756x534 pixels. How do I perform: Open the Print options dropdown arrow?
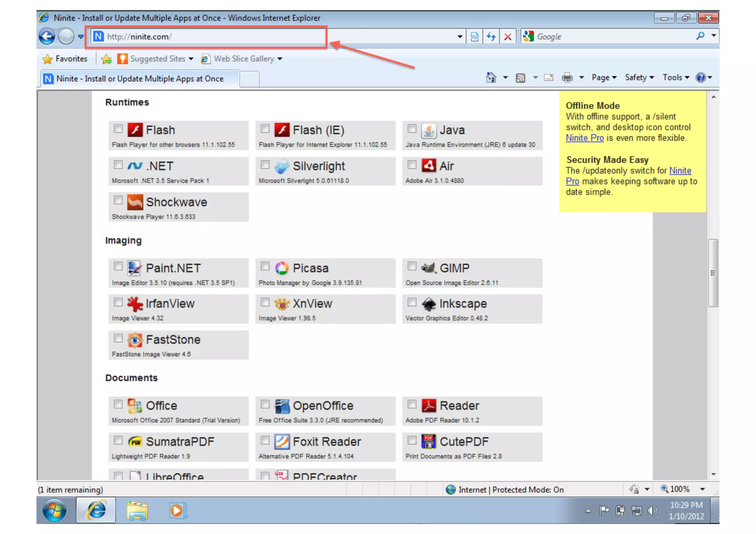[581, 77]
